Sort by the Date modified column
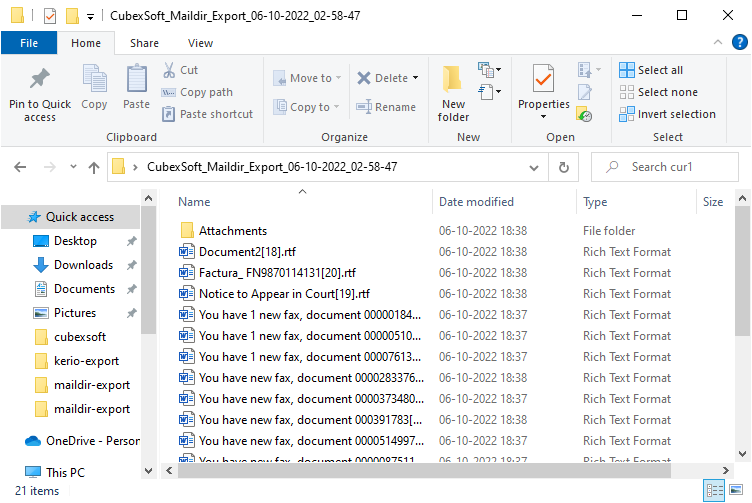Viewport: 752px width, 503px height. 476,202
